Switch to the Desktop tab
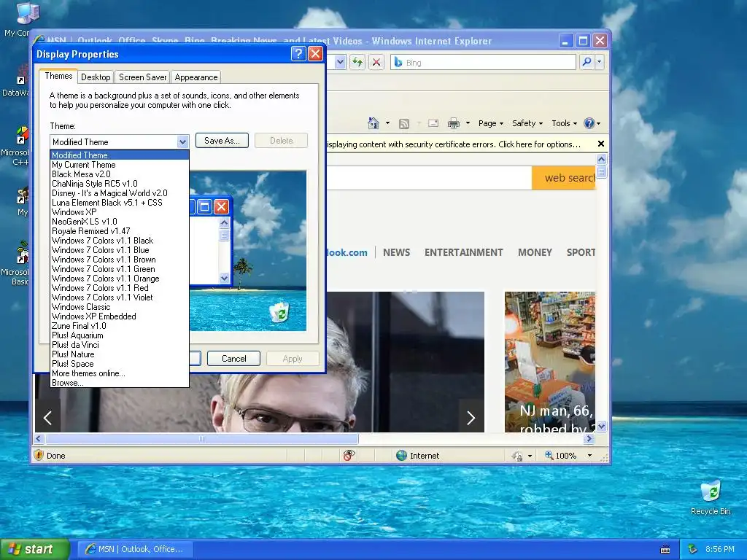 click(x=96, y=77)
